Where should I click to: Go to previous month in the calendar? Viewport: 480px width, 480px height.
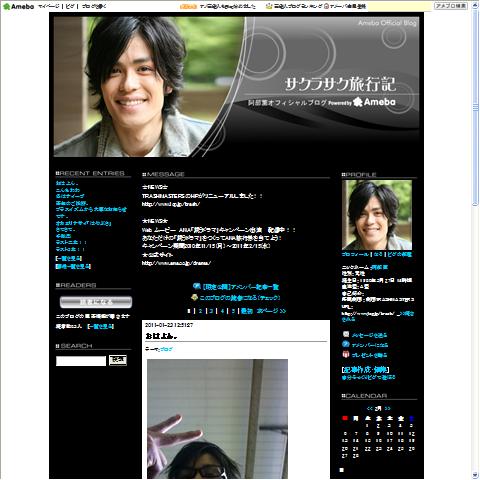click(369, 408)
